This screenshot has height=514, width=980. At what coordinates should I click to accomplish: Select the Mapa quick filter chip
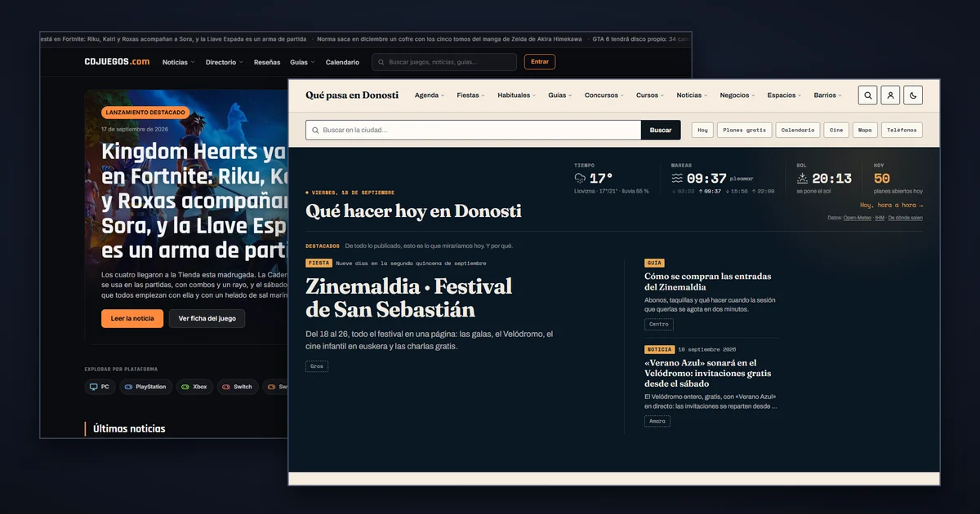point(865,130)
